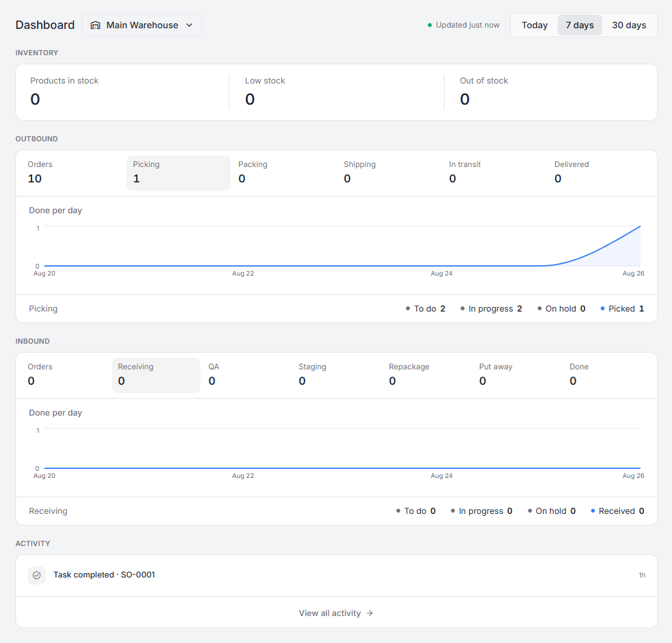Click Aug 22 label on outbound chart
672x643 pixels.
point(243,273)
